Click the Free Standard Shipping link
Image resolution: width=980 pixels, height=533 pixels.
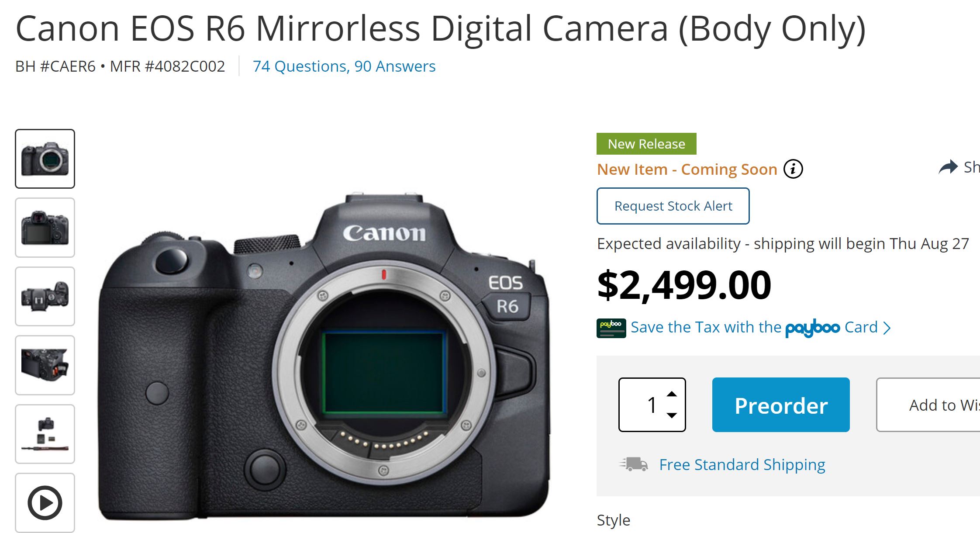coord(742,464)
